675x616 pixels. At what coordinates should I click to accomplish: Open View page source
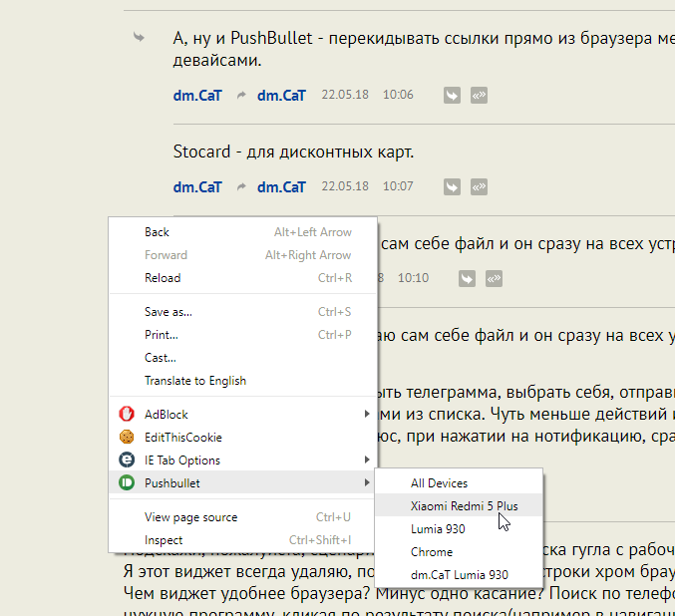click(x=190, y=517)
